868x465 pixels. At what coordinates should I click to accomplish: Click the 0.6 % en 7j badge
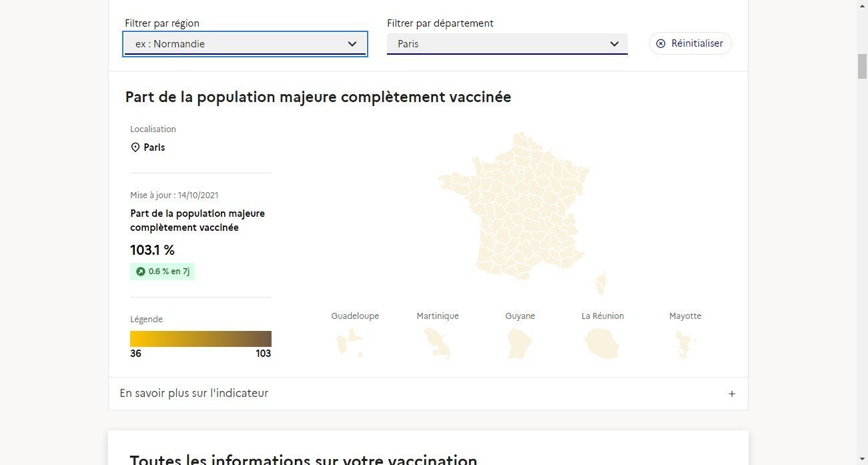163,272
